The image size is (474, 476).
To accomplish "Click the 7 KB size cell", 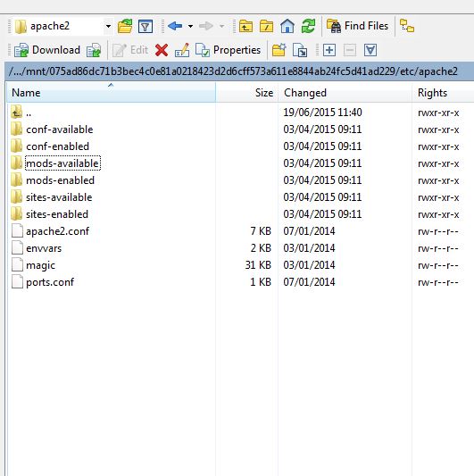I will (x=261, y=231).
